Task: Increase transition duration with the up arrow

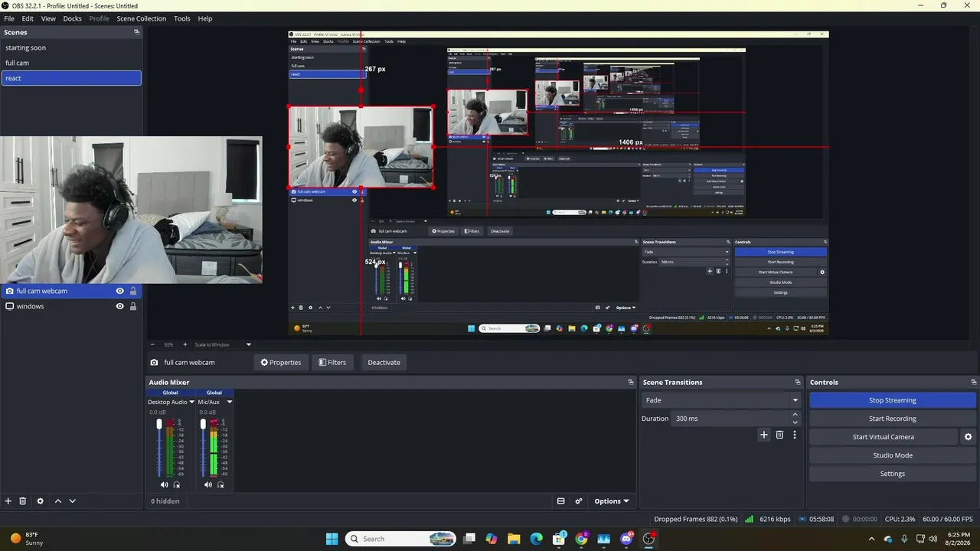Action: (795, 415)
